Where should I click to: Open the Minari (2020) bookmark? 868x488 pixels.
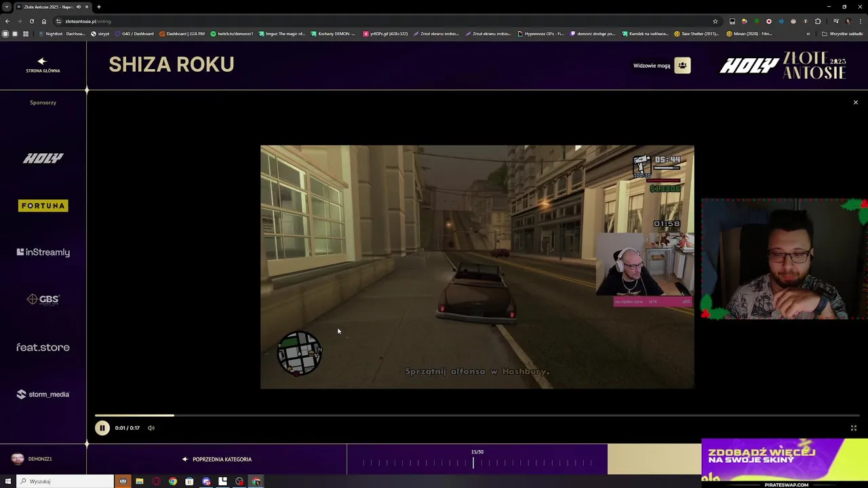coord(749,33)
